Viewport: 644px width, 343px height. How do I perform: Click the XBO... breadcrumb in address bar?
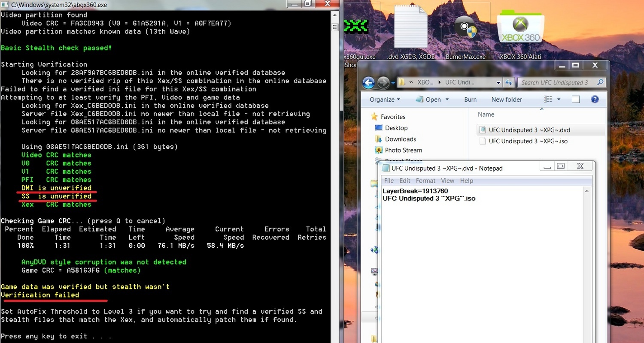pyautogui.click(x=426, y=82)
